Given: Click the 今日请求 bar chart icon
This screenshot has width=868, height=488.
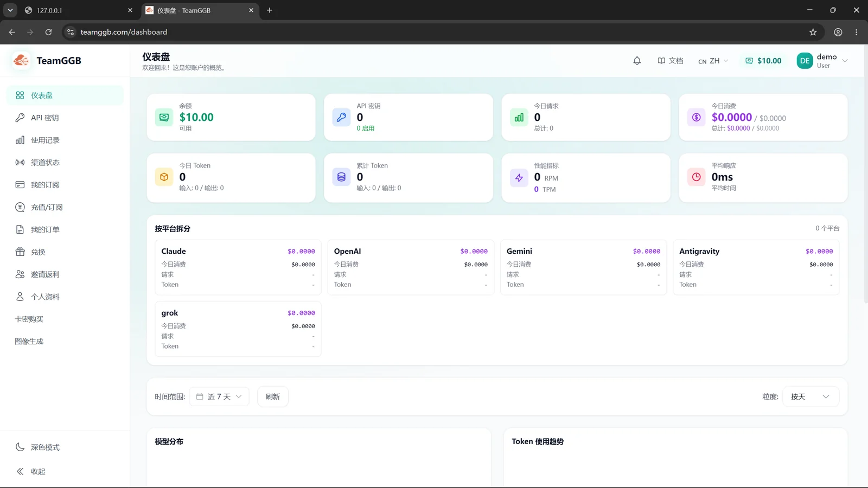Looking at the screenshot, I should click(519, 117).
